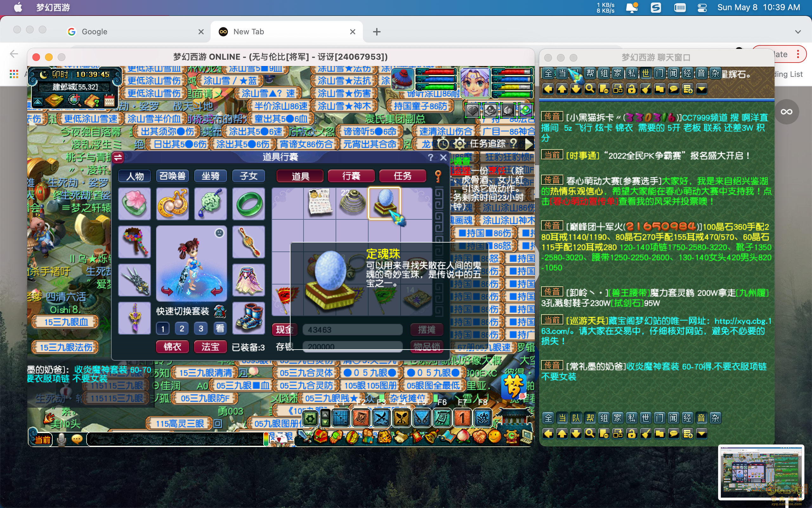The height and width of the screenshot is (508, 812).
Task: Expand 任务追踪 panel with its arrow
Action: (x=529, y=144)
